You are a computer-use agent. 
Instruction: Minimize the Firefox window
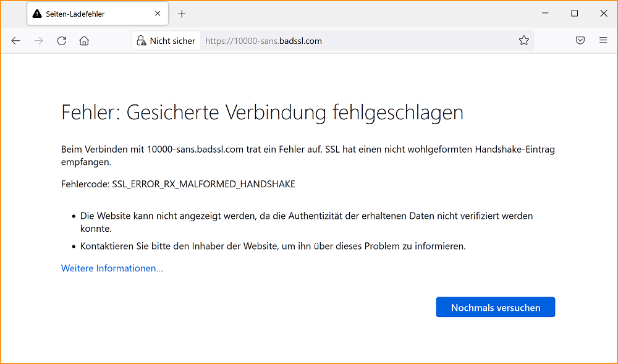(x=545, y=14)
